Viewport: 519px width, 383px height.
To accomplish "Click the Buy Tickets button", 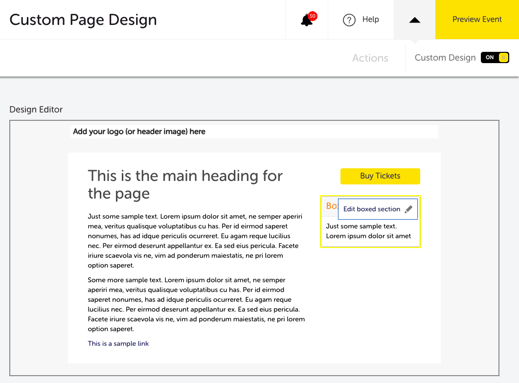I will click(x=380, y=176).
